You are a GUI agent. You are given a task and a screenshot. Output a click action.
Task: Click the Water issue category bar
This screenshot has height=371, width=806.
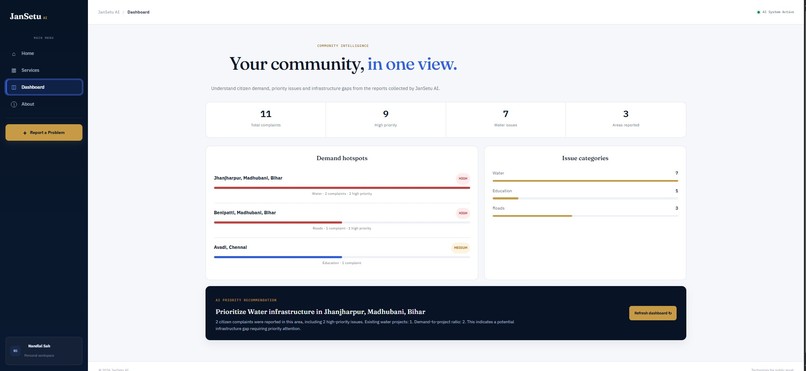(x=585, y=181)
